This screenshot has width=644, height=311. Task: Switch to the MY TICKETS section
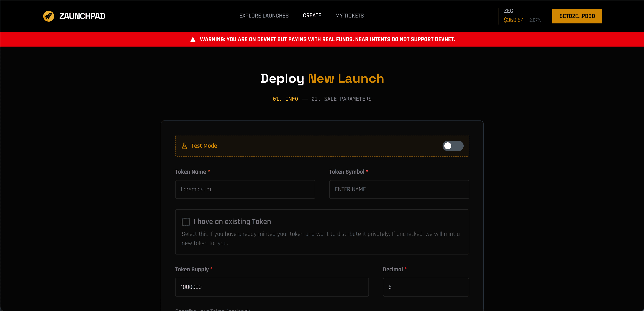[x=349, y=16]
